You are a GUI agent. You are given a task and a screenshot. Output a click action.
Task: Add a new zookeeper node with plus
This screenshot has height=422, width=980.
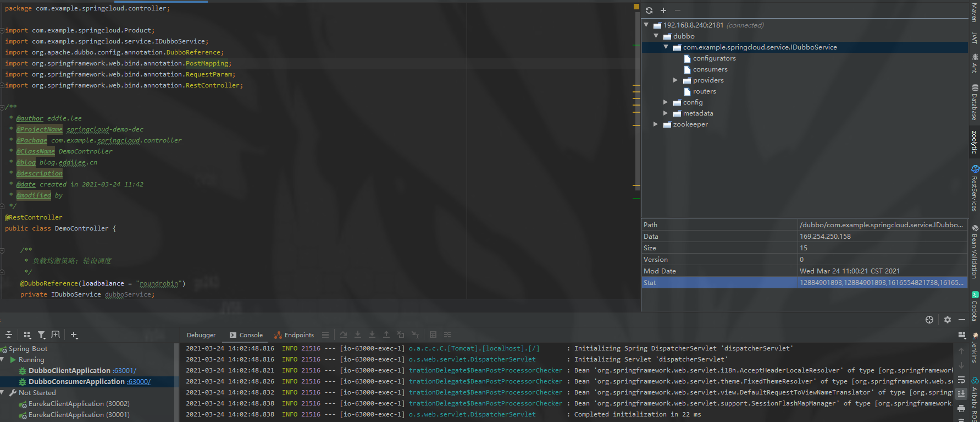[x=663, y=10]
